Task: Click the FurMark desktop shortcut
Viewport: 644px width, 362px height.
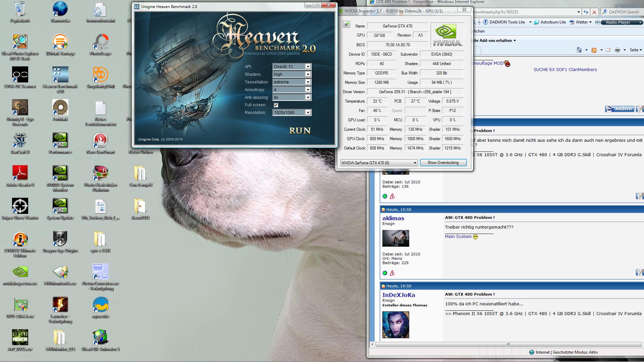Action: pyautogui.click(x=60, y=108)
